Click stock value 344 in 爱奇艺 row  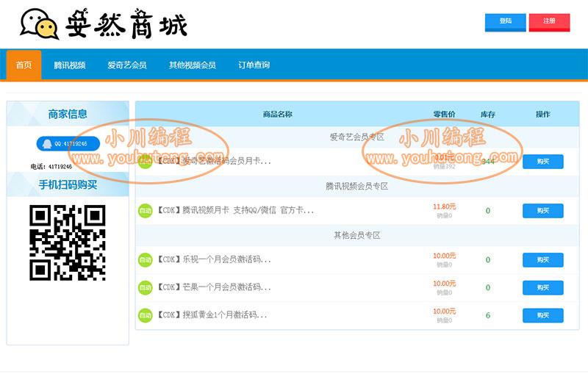pyautogui.click(x=488, y=162)
